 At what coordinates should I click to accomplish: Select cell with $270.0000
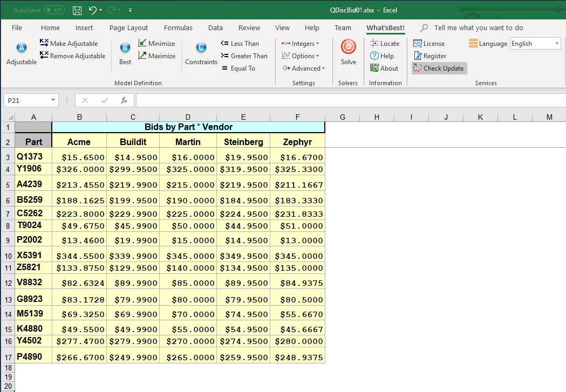click(188, 341)
